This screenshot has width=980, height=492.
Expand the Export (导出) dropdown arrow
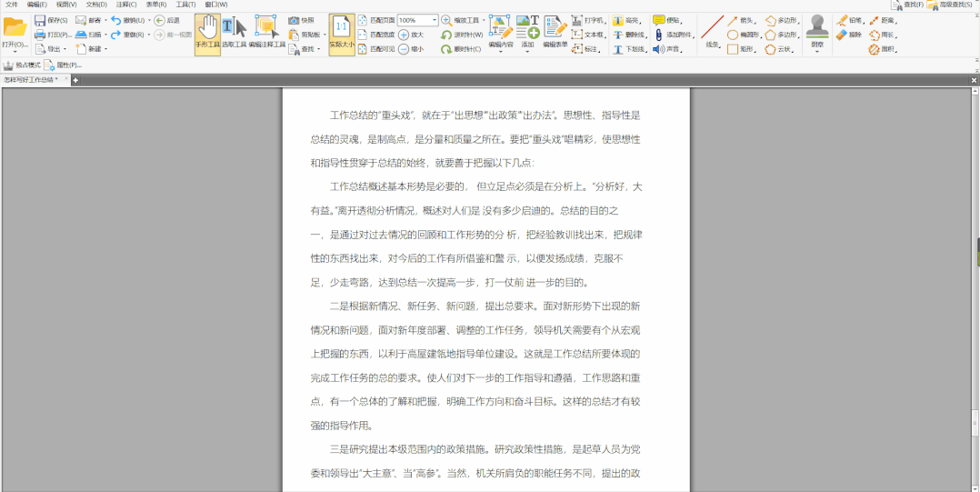65,49
